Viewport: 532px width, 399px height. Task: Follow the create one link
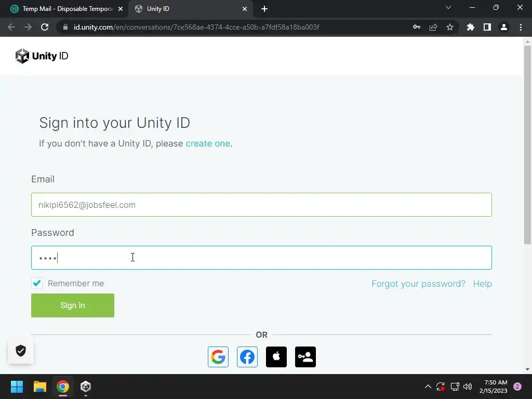(208, 143)
